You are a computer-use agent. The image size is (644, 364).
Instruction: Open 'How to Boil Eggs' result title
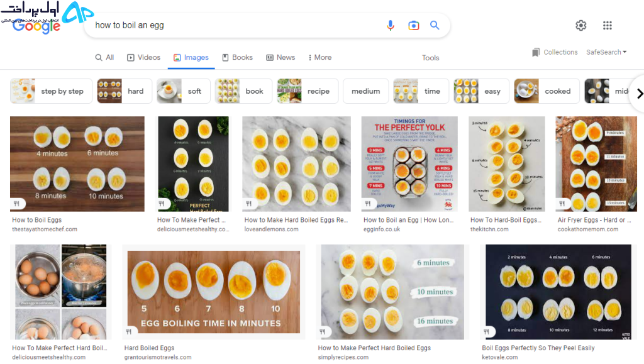click(x=37, y=220)
